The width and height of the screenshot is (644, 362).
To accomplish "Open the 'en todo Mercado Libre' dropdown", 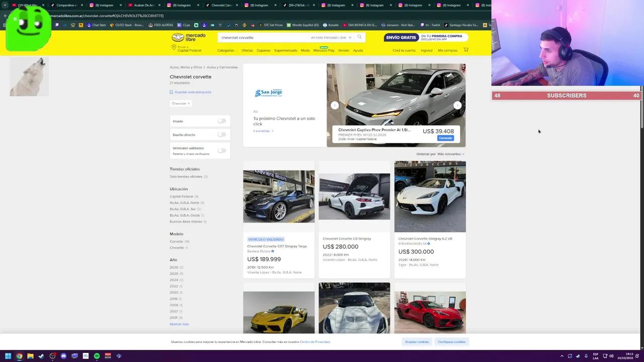I will coord(331,38).
